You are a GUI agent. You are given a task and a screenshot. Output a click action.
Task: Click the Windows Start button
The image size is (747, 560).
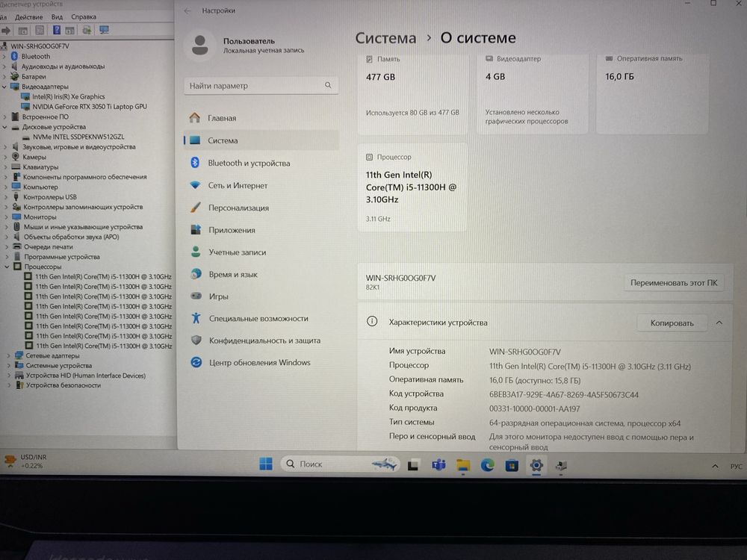[266, 464]
